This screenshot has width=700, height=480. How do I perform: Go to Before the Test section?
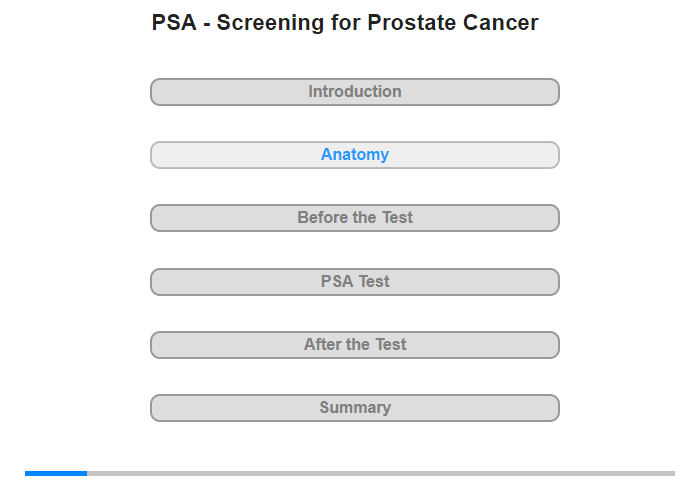click(x=354, y=218)
